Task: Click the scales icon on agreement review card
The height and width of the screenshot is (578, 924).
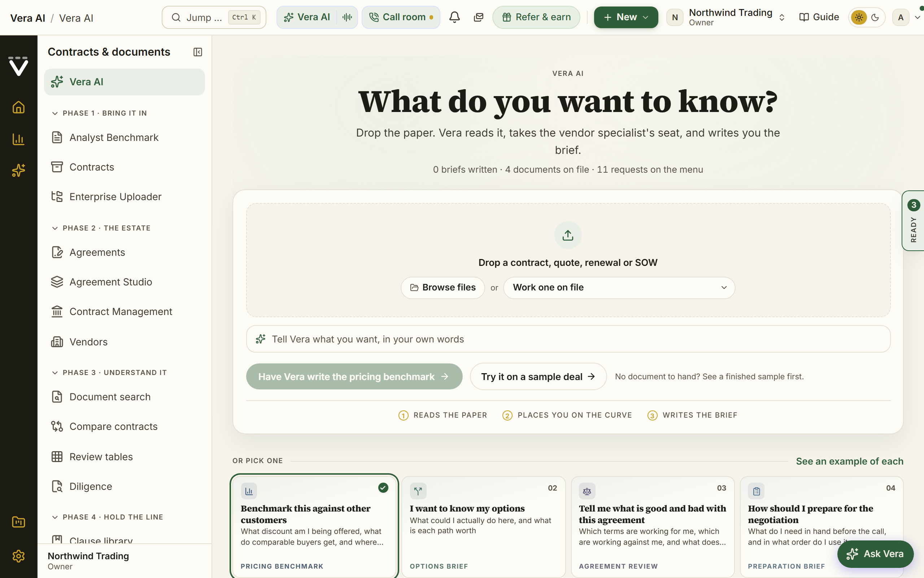Action: [587, 491]
